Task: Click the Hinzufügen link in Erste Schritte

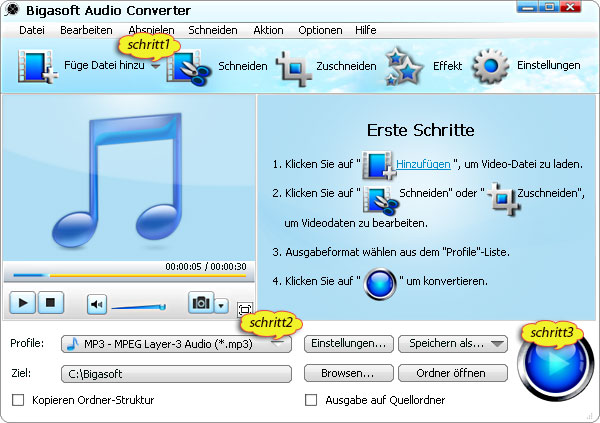Action: [x=423, y=164]
